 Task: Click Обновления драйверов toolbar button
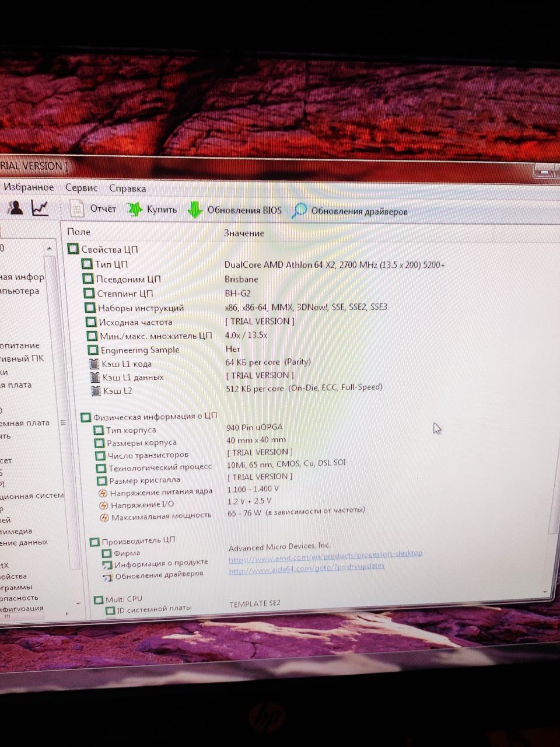350,211
